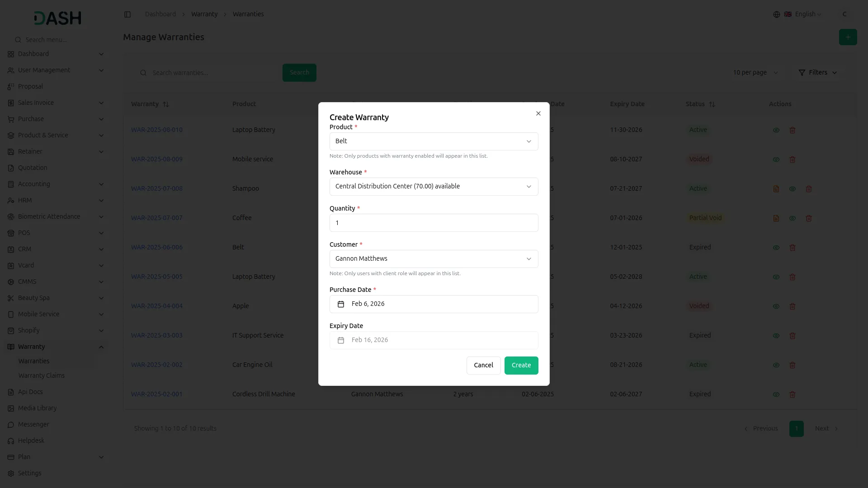Open the Warehouse dropdown
The height and width of the screenshot is (488, 868).
click(433, 187)
